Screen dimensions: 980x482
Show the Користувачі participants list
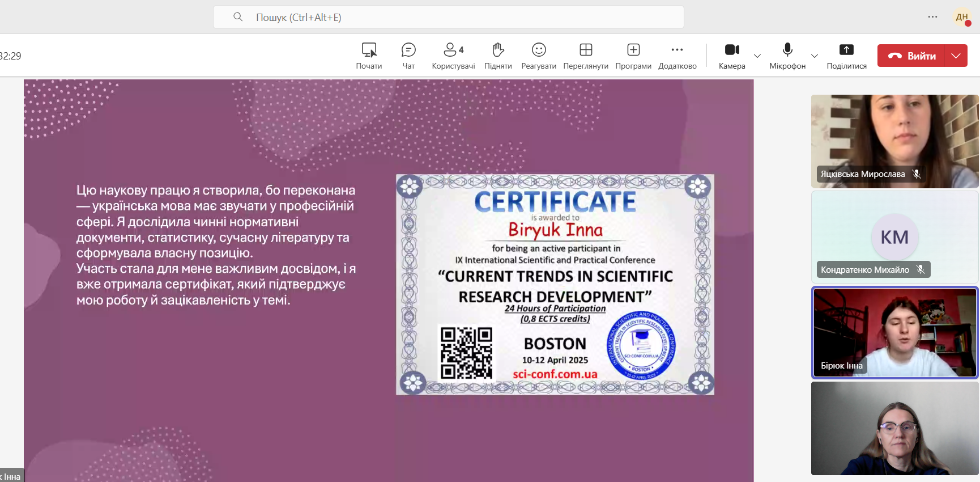coord(453,56)
